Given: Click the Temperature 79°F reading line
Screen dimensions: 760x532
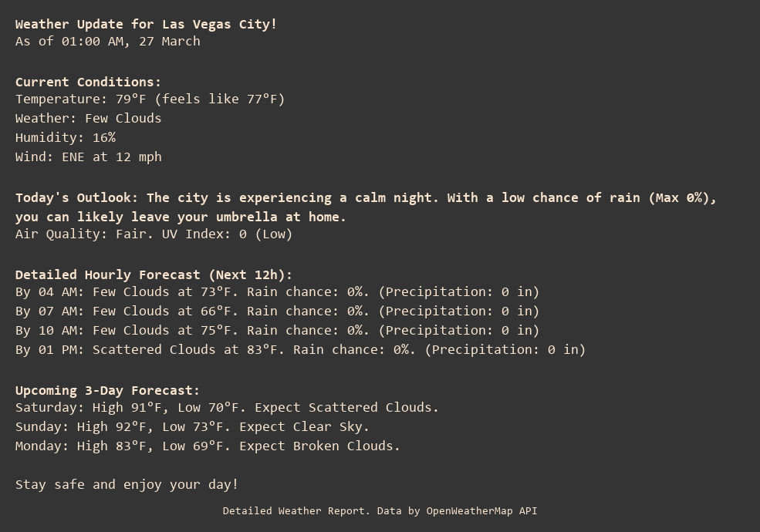Looking at the screenshot, I should (x=150, y=99).
